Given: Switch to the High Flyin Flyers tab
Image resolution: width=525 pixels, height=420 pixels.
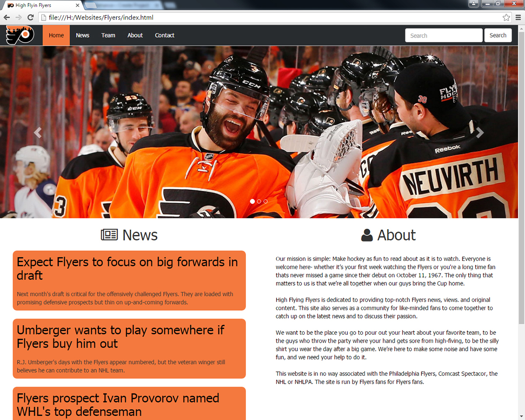Looking at the screenshot, I should point(42,6).
